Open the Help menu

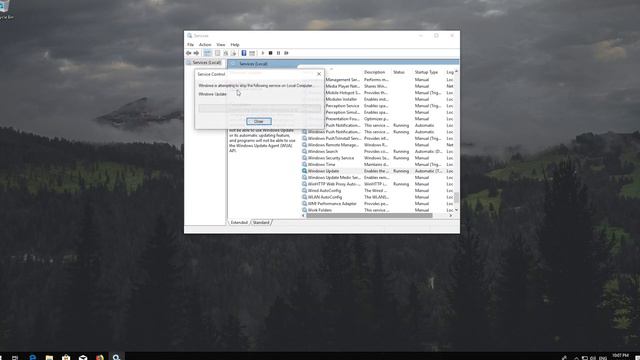[x=235, y=44]
